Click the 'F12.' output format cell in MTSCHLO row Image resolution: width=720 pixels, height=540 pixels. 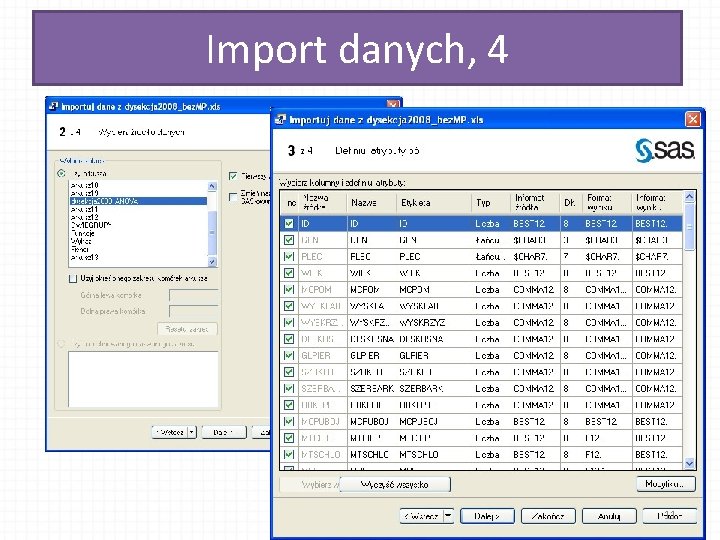607,455
